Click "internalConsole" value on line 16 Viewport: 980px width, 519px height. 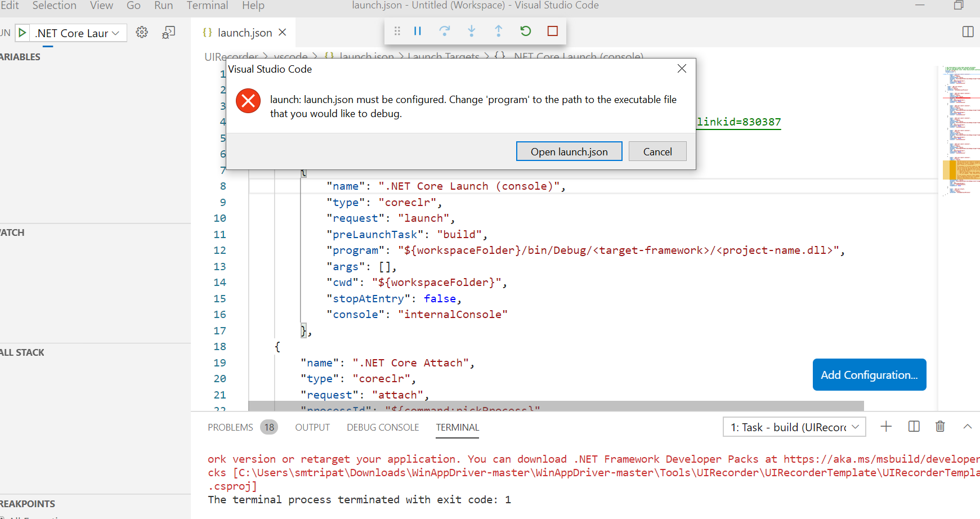click(x=453, y=315)
